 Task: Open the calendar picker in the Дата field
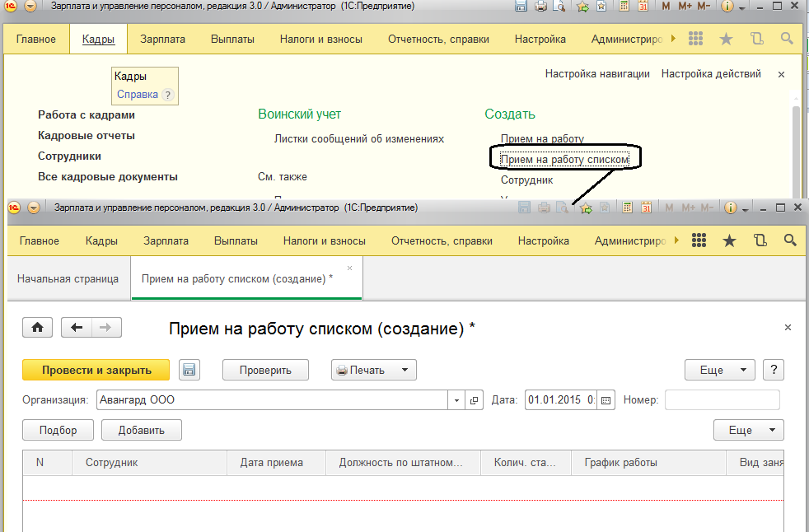(x=607, y=401)
